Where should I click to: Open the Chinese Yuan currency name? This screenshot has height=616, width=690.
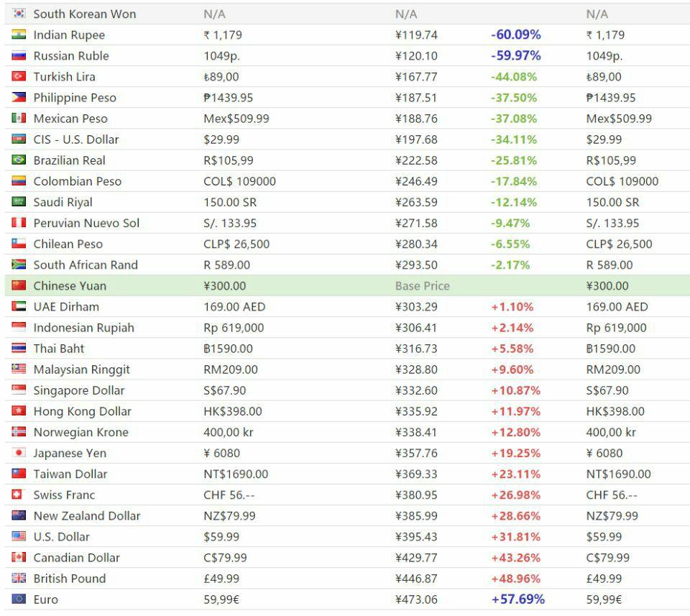tap(70, 285)
